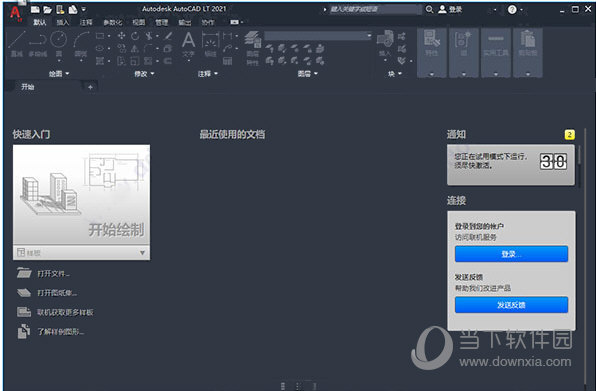
Task: Click the 开始绘制 Start Drawing thumbnail
Action: (81, 195)
